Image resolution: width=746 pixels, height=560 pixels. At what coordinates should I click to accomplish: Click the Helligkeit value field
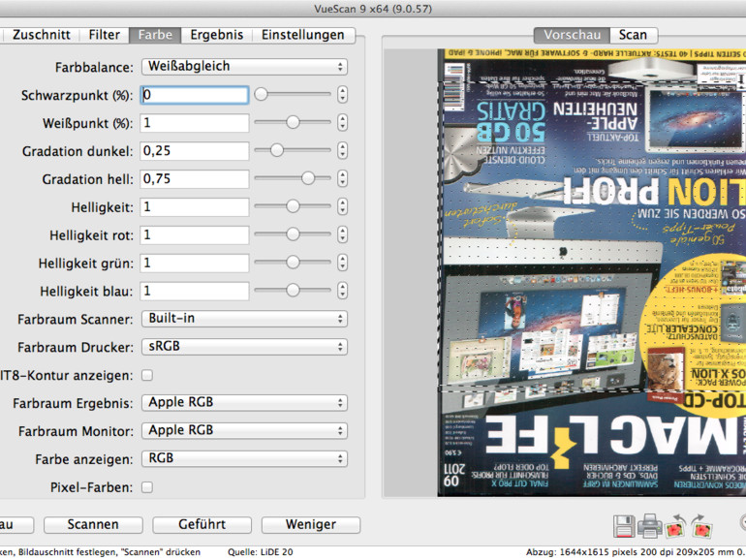195,207
